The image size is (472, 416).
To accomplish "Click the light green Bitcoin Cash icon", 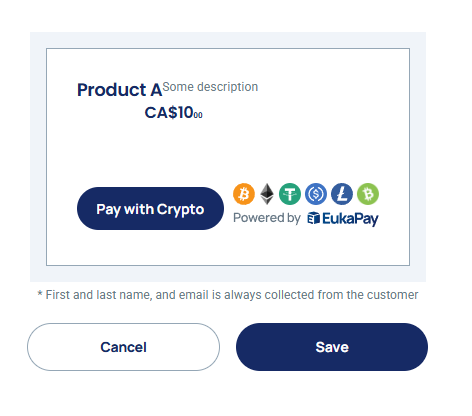I will pos(368,194).
